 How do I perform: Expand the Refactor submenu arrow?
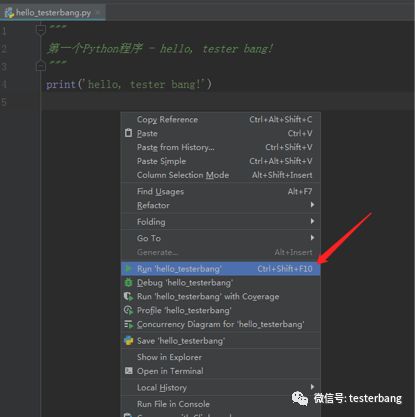pos(312,205)
